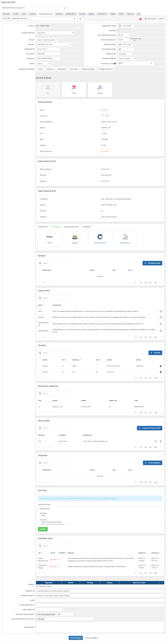Open the Payment Method dropdown
This screenshot has width=168, height=644.
(127, 59)
